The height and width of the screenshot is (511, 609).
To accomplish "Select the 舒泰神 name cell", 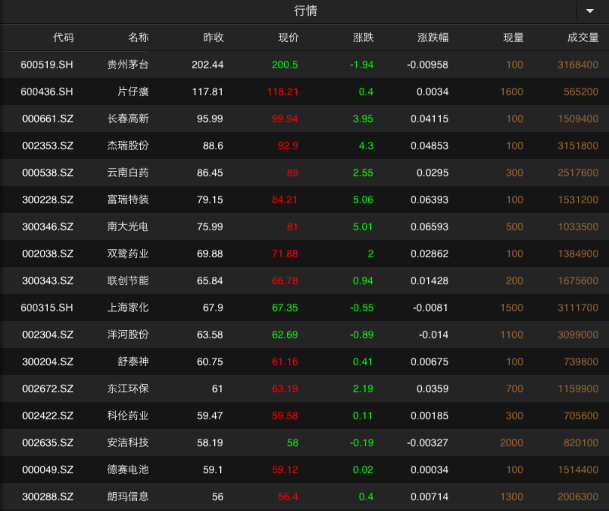I will coord(133,362).
